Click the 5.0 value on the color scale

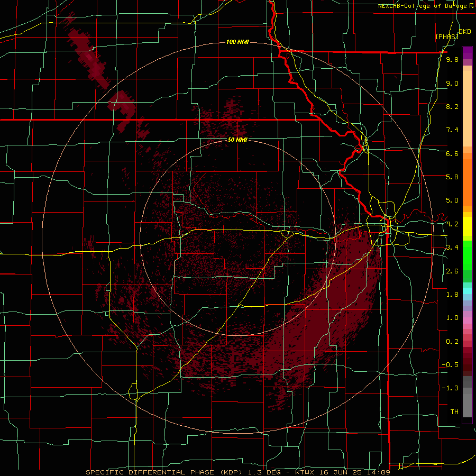pyautogui.click(x=452, y=200)
